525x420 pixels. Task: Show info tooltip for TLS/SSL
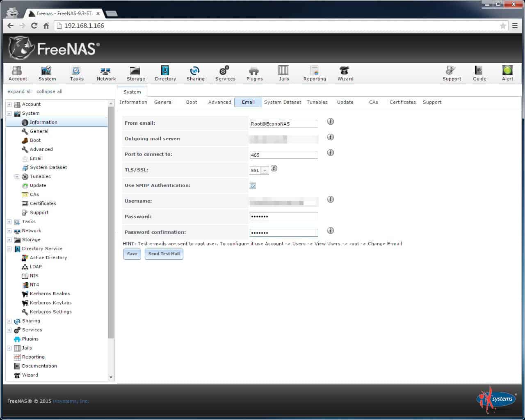pos(274,168)
